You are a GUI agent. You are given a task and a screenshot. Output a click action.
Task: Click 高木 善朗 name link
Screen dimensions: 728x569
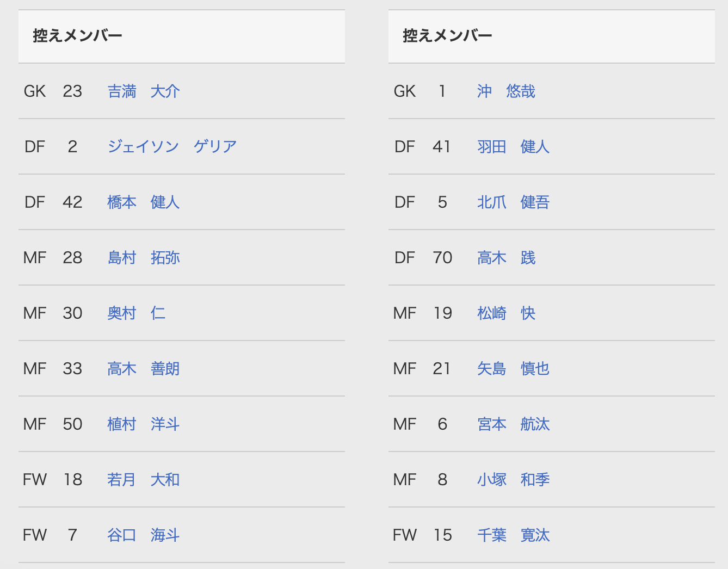pos(144,369)
